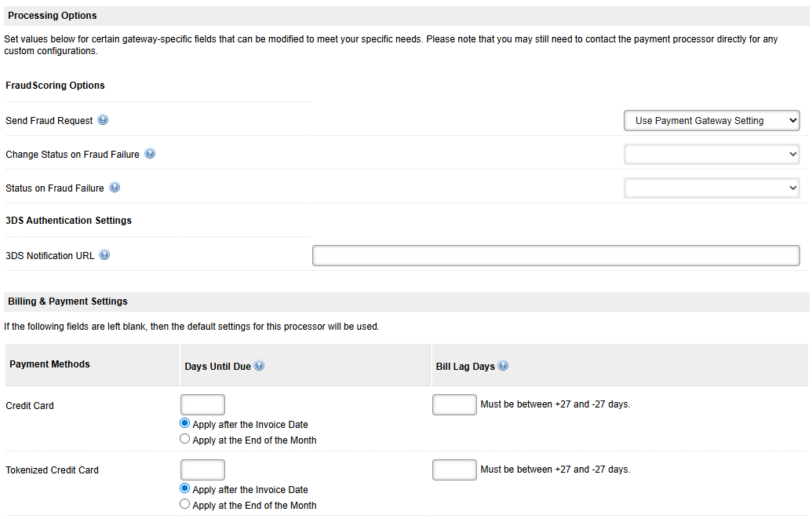This screenshot has height=519, width=812.
Task: Click Tokenized Credit Card's Bill Lag Days field
Action: [454, 469]
